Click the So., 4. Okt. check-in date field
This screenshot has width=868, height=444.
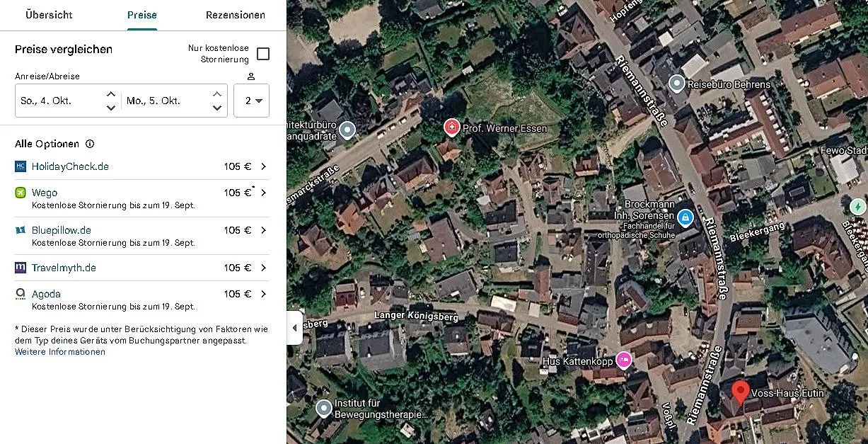68,101
